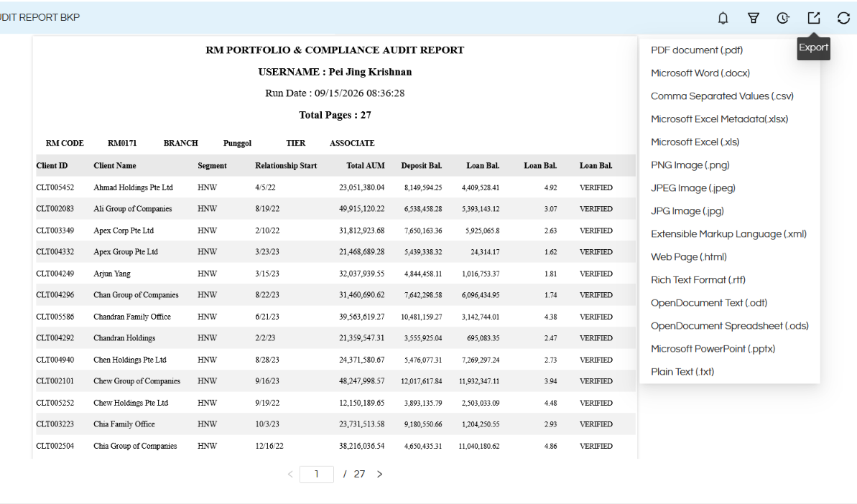
Task: Export as Microsoft PowerPoint (.pptx)
Action: 713,348
